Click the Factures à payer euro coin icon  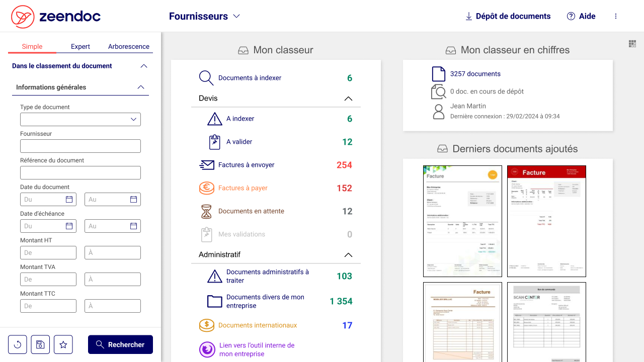[207, 188]
